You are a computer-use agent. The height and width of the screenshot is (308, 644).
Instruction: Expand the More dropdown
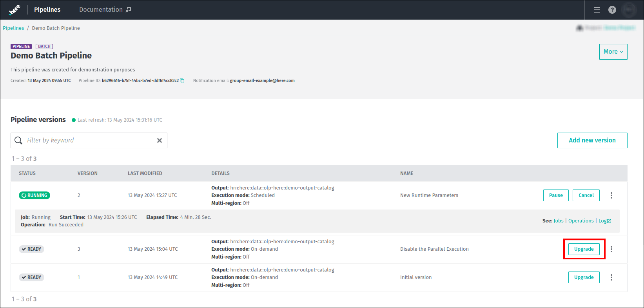click(x=613, y=52)
